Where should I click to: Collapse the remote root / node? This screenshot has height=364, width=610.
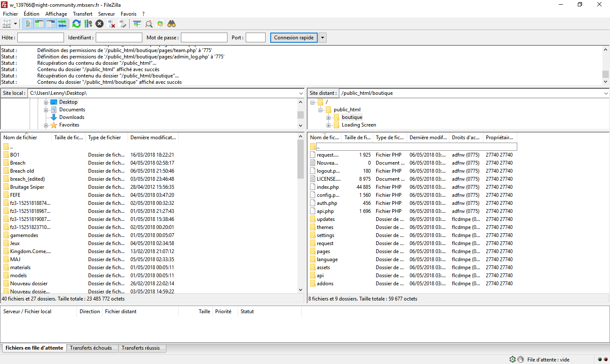[313, 102]
